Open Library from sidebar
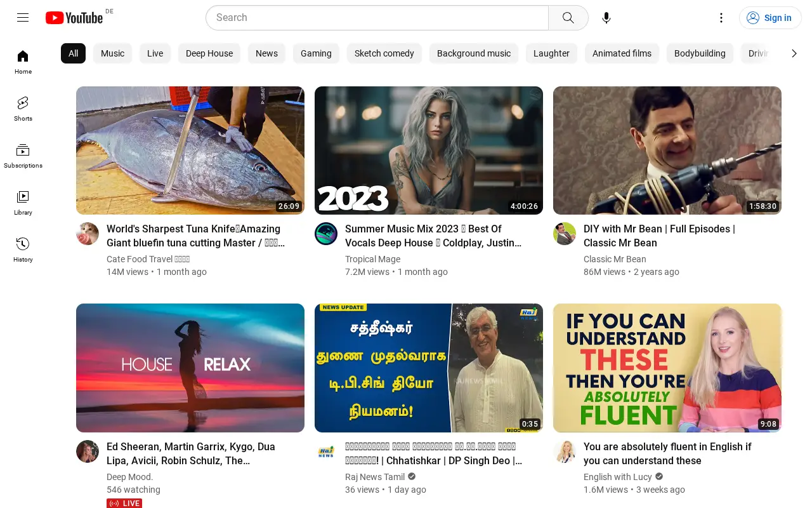The image size is (812, 508). [23, 203]
